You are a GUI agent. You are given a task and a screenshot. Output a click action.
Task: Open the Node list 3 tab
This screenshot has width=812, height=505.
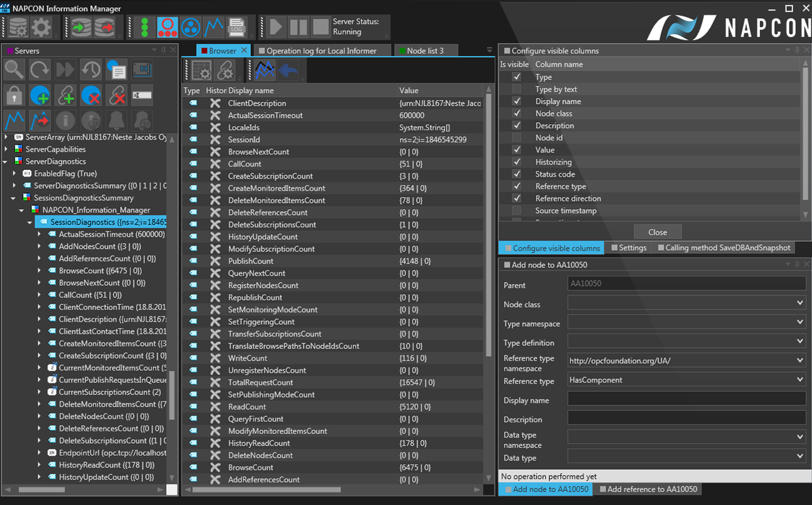425,51
